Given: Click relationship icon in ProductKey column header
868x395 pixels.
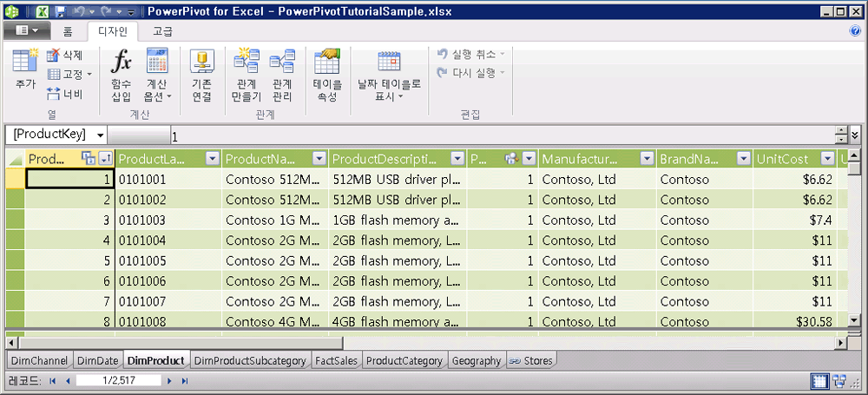Looking at the screenshot, I should coord(89,159).
